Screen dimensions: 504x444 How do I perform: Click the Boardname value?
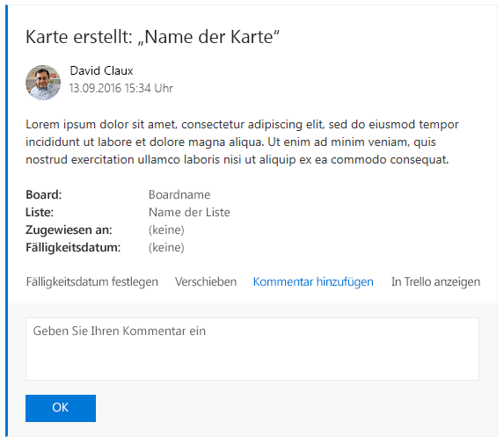point(179,194)
